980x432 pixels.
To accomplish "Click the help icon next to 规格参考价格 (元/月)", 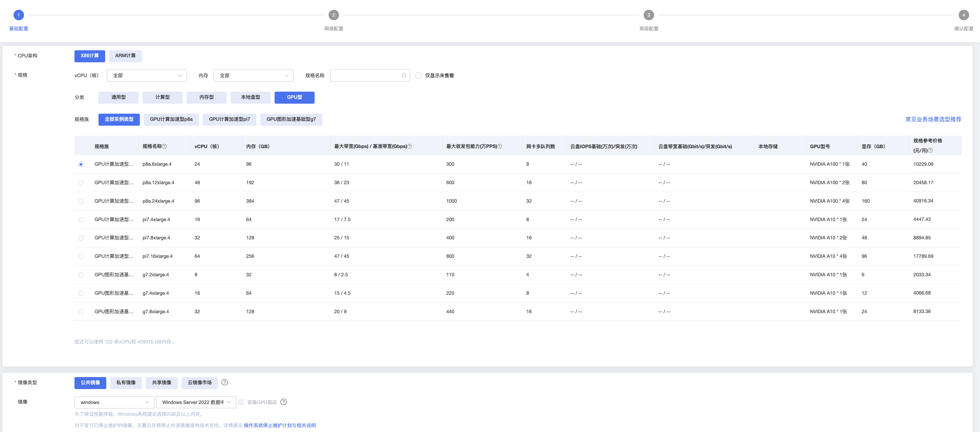I will click(930, 151).
